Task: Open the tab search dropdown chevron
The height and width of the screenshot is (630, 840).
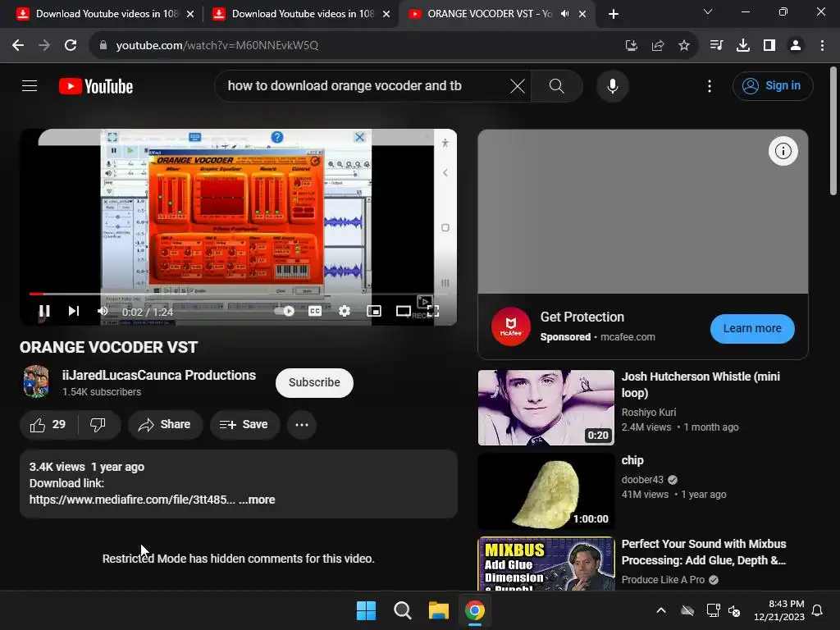Action: [x=708, y=11]
